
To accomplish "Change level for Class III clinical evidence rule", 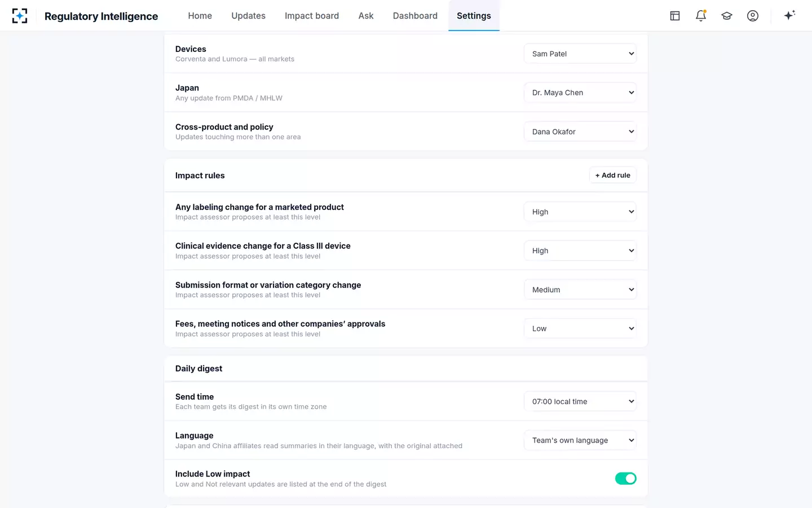I will click(580, 251).
